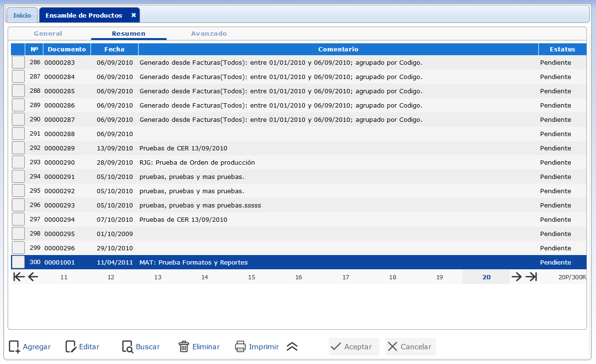Go to page 18
Image resolution: width=596 pixels, height=364 pixels.
[393, 277]
